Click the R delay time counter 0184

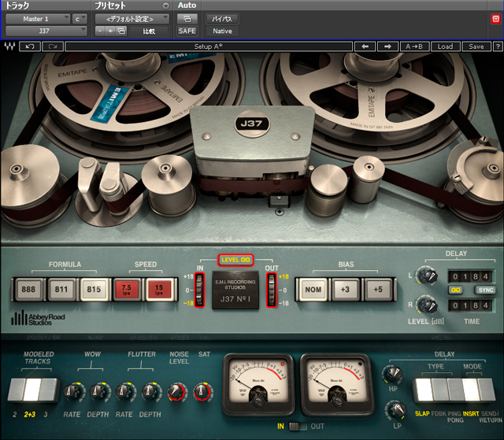pos(470,305)
